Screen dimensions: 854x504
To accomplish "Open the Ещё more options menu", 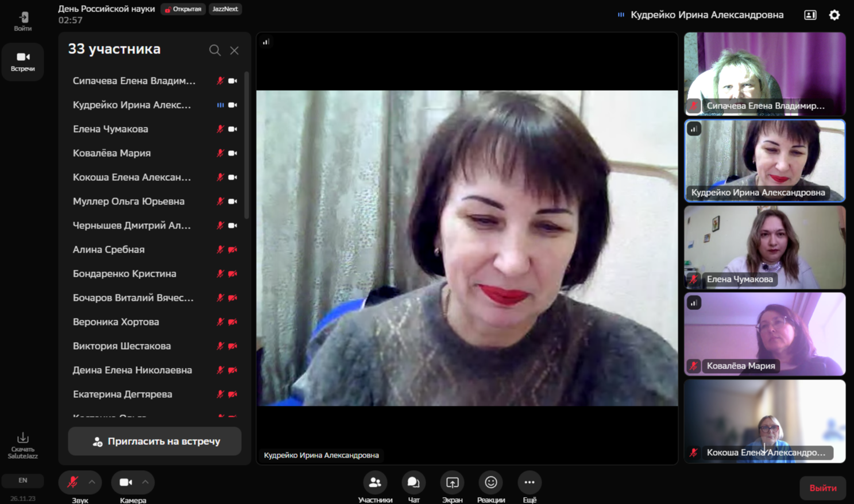I will 529,483.
